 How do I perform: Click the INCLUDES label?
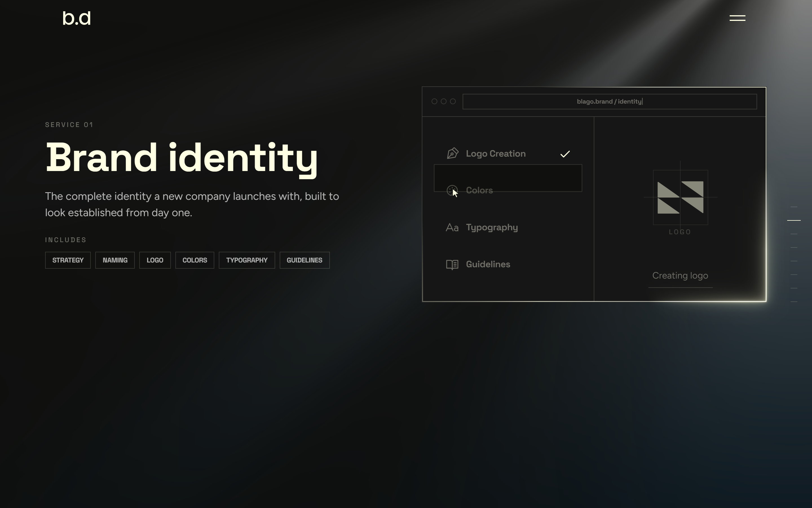pos(66,240)
